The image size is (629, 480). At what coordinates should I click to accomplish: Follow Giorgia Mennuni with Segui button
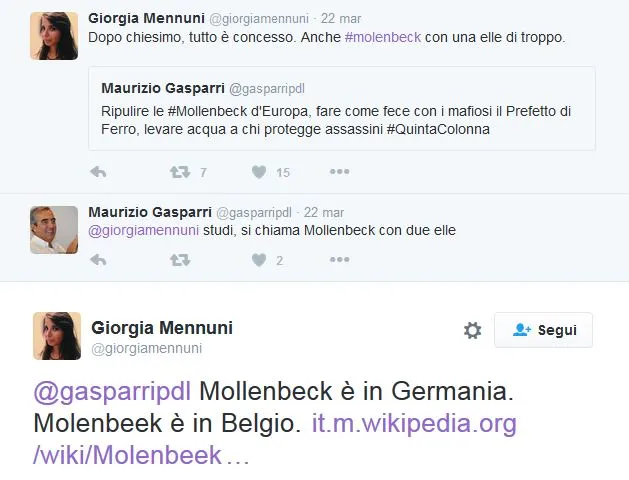tap(543, 330)
